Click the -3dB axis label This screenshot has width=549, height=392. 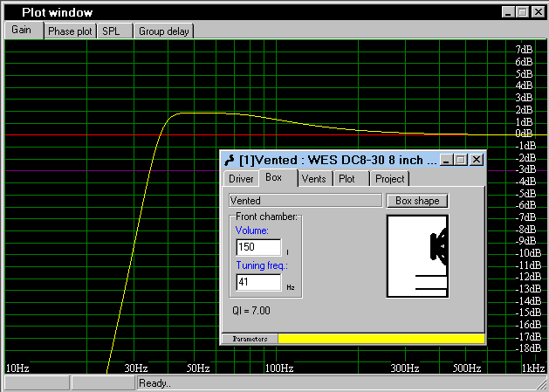525,169
